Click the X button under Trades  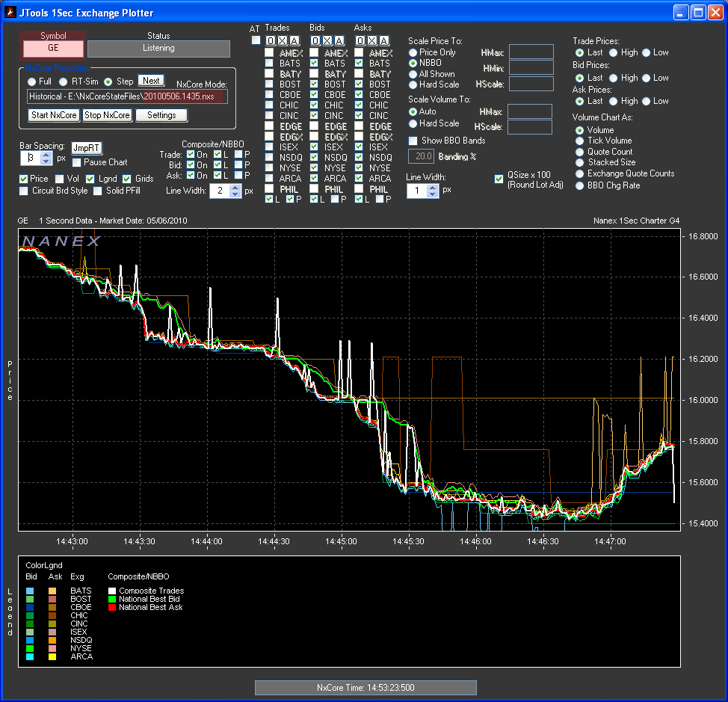[x=283, y=41]
